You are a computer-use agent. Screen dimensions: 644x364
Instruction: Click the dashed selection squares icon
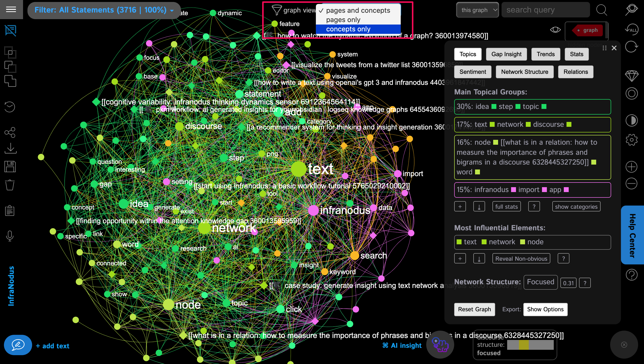pyautogui.click(x=10, y=52)
